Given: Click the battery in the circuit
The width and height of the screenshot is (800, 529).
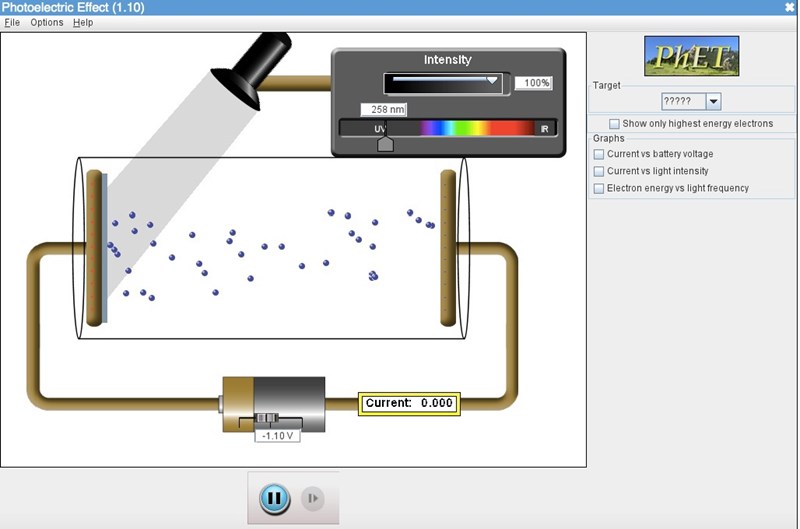Looking at the screenshot, I should [273, 403].
